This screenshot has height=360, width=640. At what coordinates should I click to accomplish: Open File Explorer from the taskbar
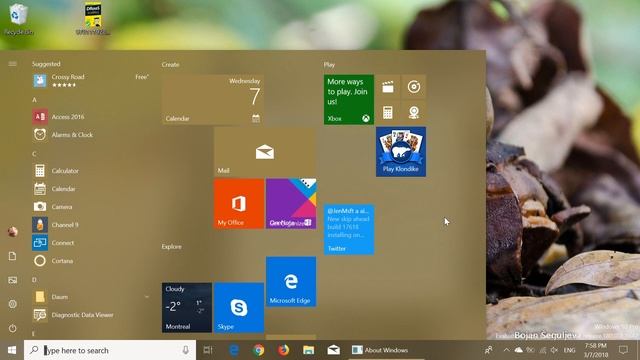[309, 350]
